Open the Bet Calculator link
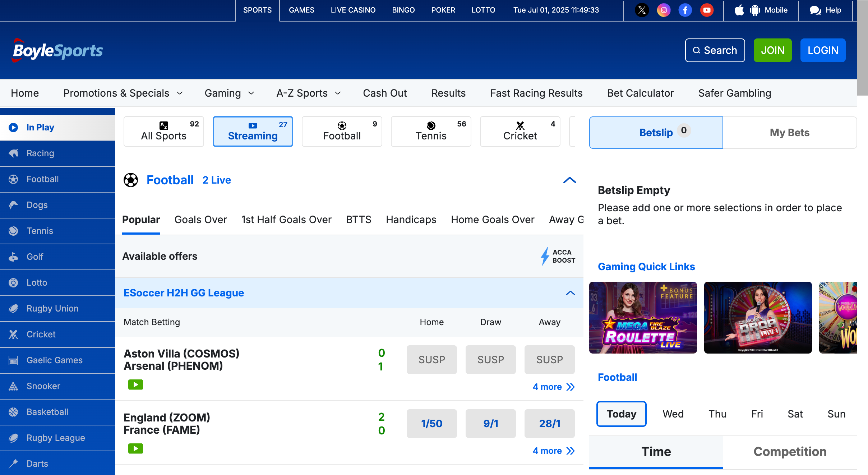868x475 pixels. tap(641, 93)
